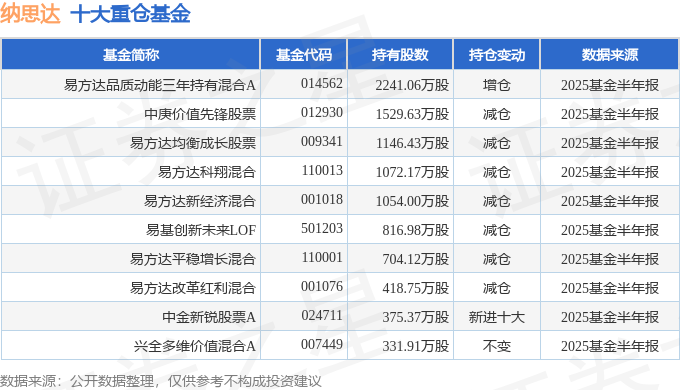Select the 中金新锐股票A fund name

(209, 318)
